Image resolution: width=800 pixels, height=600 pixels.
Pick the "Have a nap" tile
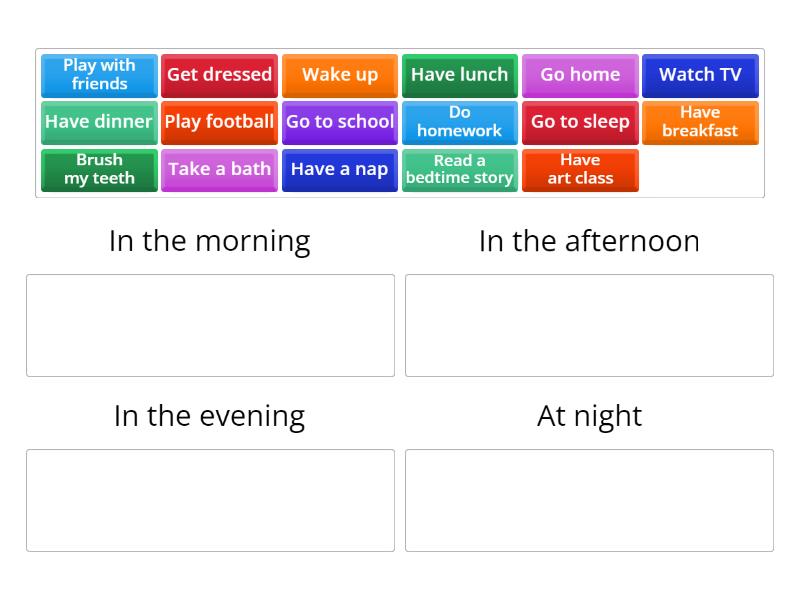click(x=340, y=169)
